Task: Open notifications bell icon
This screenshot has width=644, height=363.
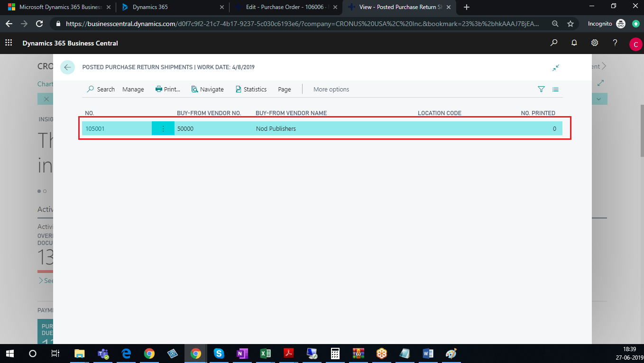Action: click(574, 43)
